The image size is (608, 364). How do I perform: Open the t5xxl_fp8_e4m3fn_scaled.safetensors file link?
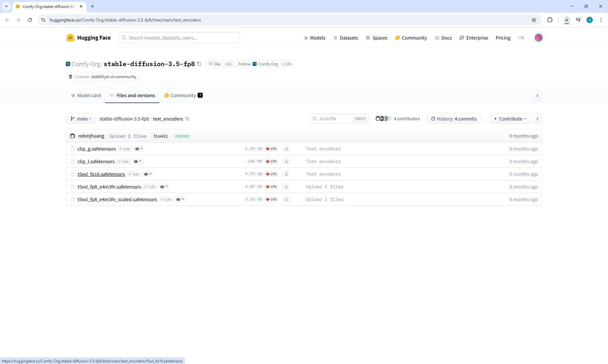tap(117, 200)
